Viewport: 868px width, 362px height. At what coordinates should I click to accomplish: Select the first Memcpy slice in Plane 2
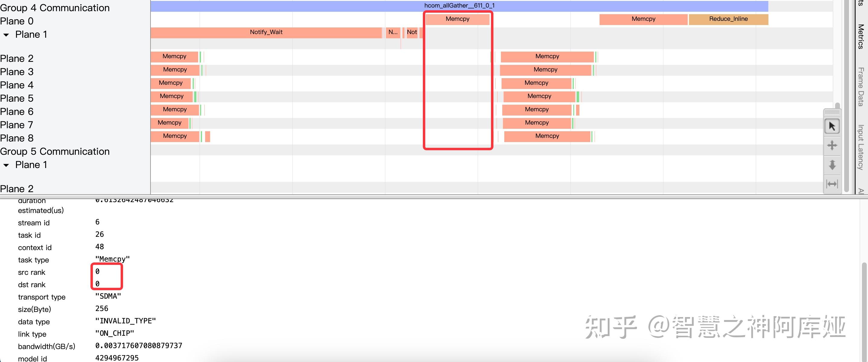(x=175, y=56)
